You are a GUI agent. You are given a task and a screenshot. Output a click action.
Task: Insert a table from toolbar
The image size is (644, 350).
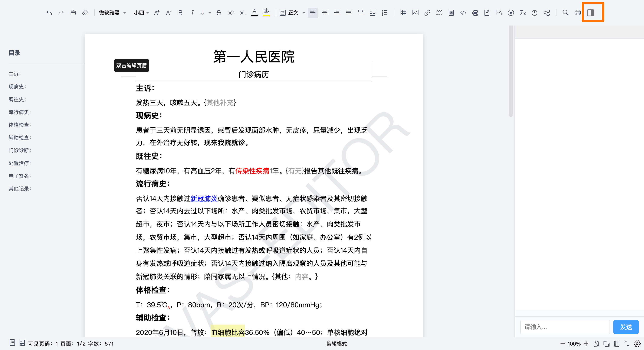coord(403,13)
